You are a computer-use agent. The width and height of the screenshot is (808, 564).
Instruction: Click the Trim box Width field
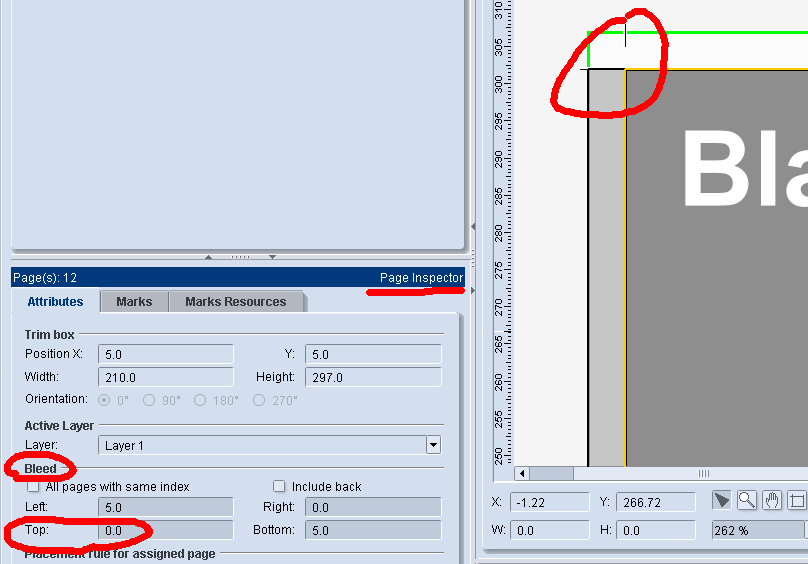[166, 377]
